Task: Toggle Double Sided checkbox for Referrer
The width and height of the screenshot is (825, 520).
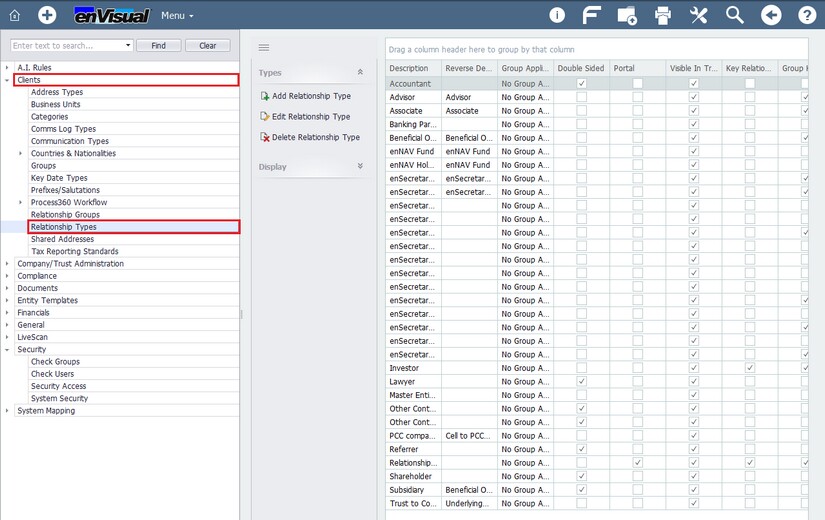Action: tap(581, 449)
